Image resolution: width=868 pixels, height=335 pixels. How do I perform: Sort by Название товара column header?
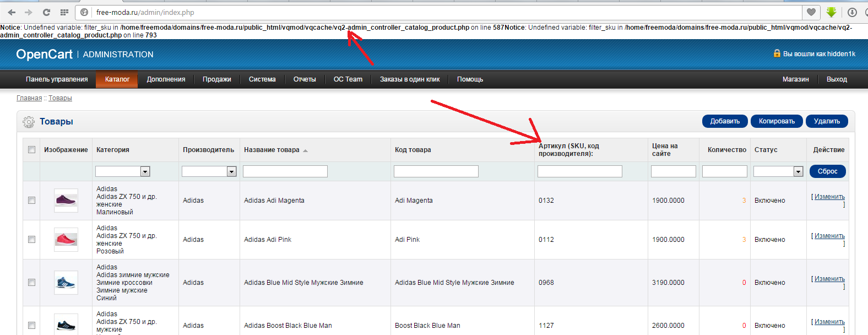pos(272,150)
